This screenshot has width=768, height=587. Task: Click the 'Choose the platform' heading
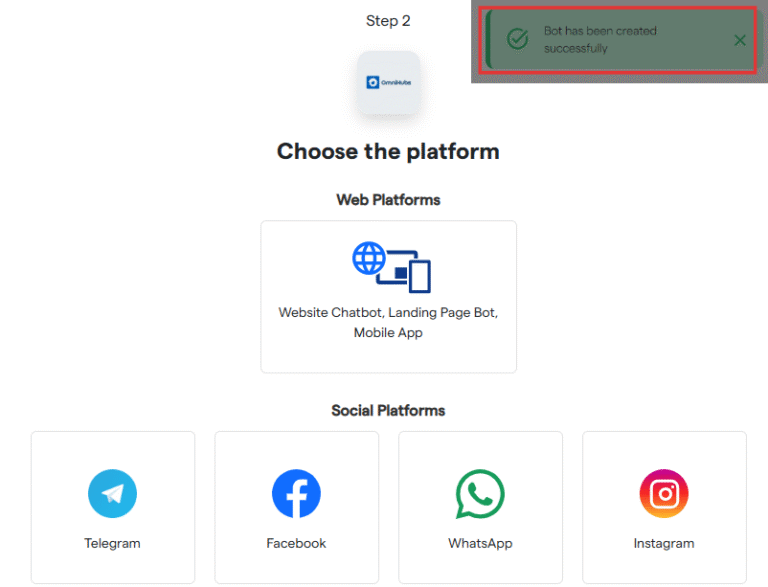388,152
